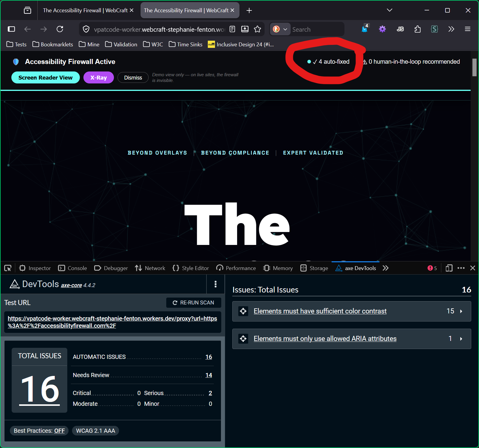The height and width of the screenshot is (448, 479).
Task: Click the Needs Review count 14 link
Action: (209, 375)
